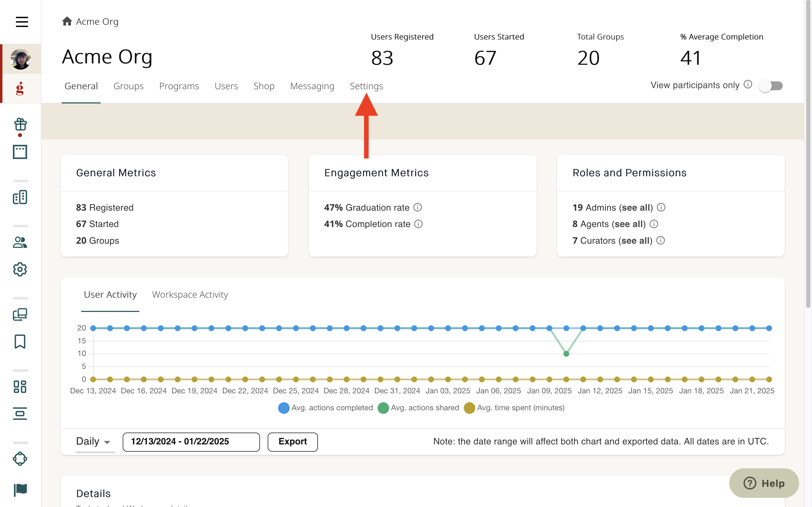Open the organizations building icon in the sidebar
812x507 pixels.
[20, 197]
